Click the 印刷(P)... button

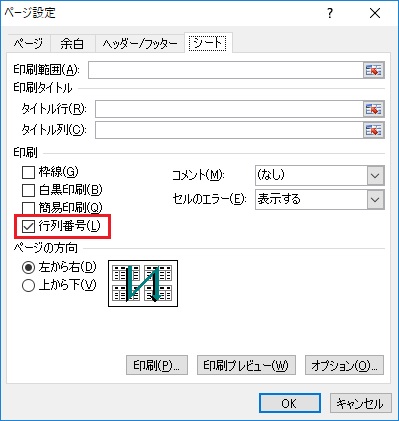[x=157, y=365]
